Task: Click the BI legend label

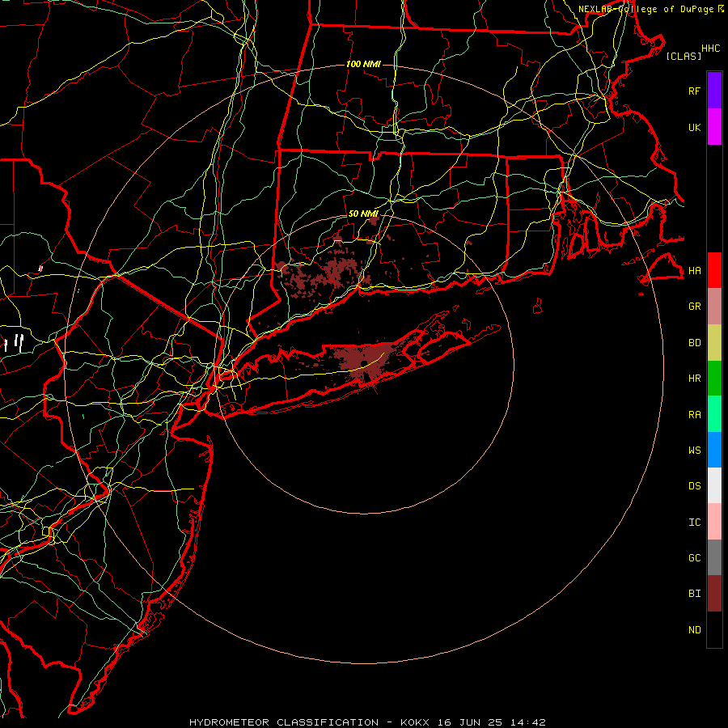Action: (x=694, y=594)
